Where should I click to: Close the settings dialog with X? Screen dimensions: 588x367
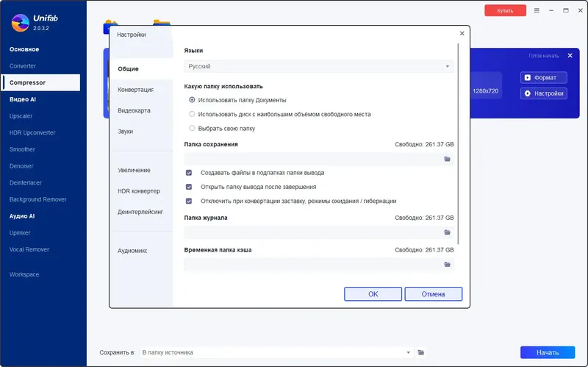tap(462, 33)
